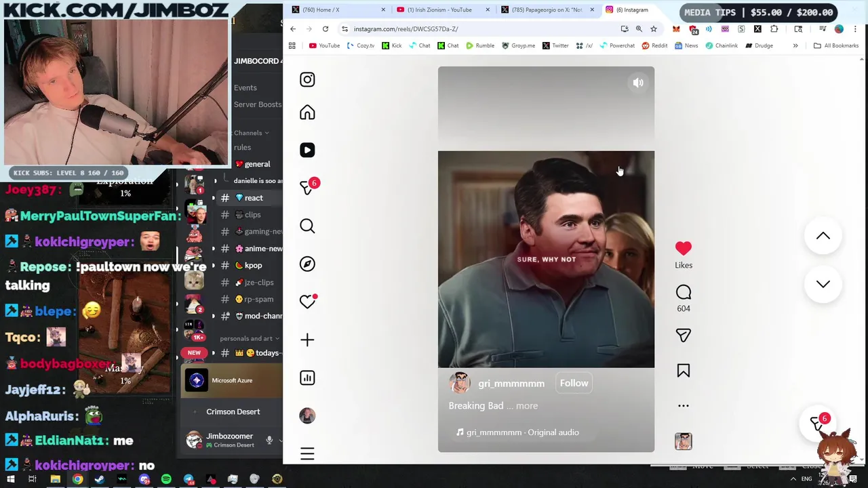Open reel three-dot options menu
This screenshot has width=868, height=488.
click(x=684, y=406)
